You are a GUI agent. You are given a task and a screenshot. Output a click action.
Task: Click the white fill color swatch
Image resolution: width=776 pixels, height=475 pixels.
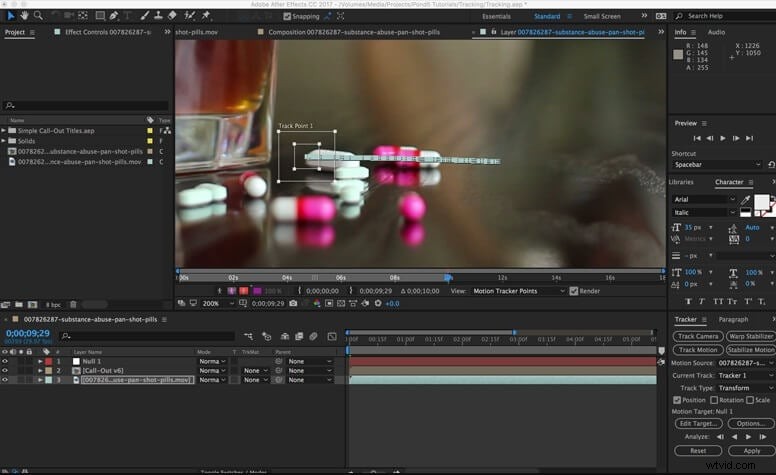[761, 202]
